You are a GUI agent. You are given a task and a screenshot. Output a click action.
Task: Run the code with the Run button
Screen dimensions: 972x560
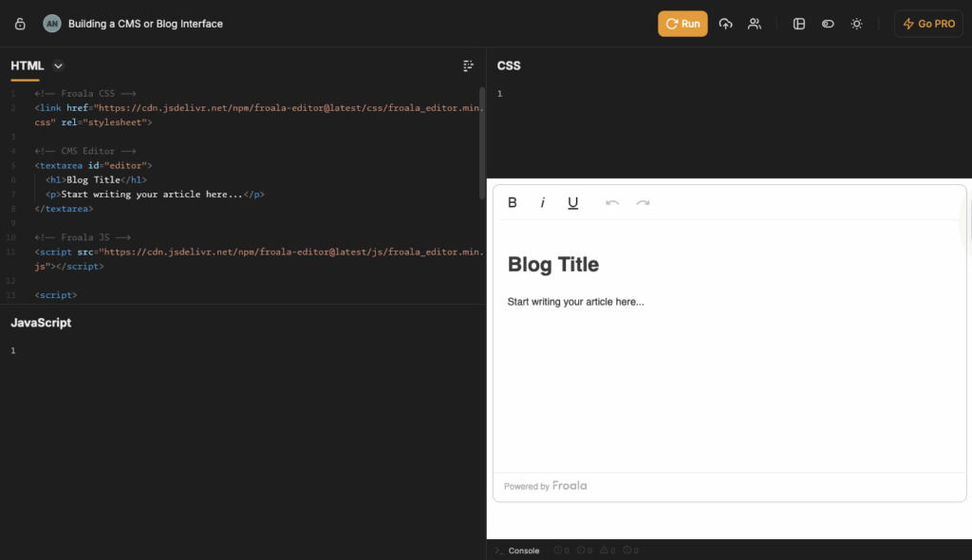[x=682, y=24]
